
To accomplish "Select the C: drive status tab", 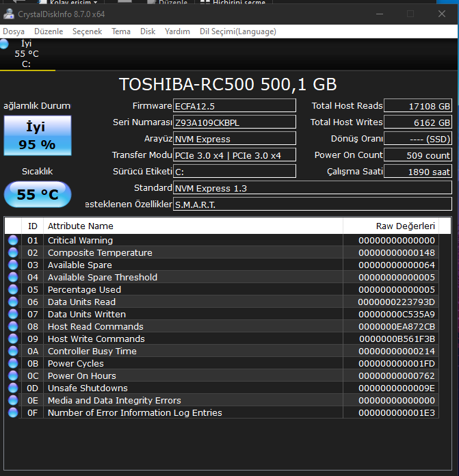I will click(x=27, y=54).
